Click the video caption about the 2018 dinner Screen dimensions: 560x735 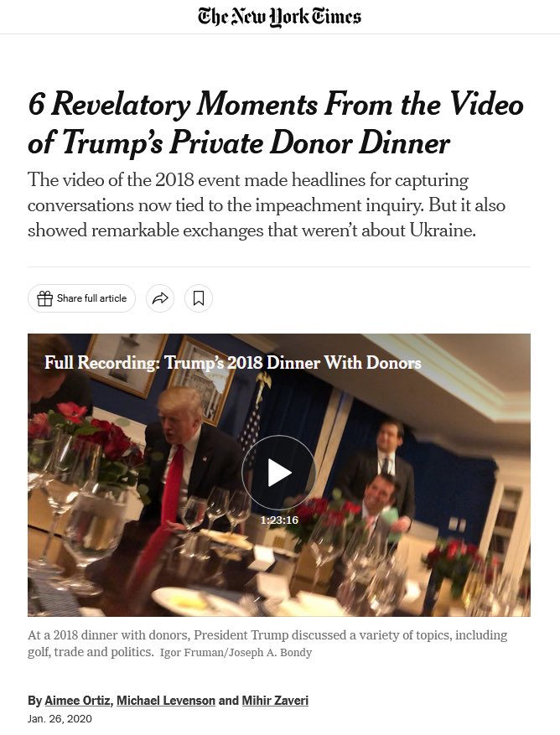[267, 643]
